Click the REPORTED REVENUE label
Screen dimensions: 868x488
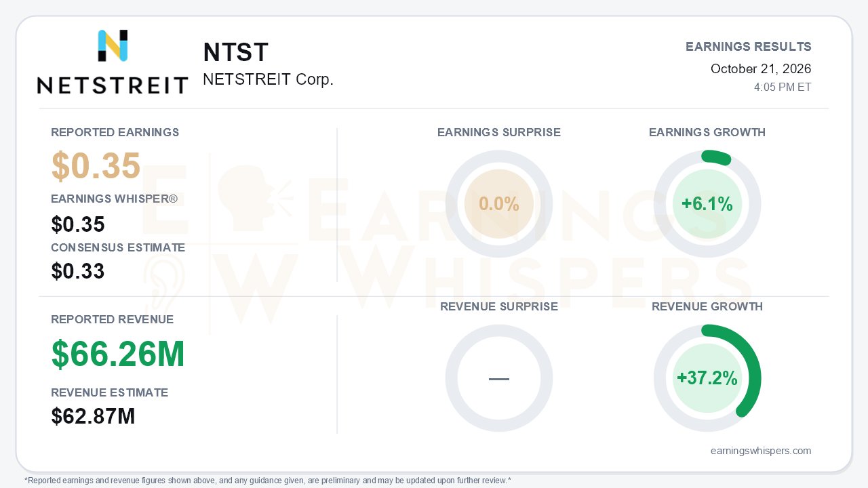[113, 319]
